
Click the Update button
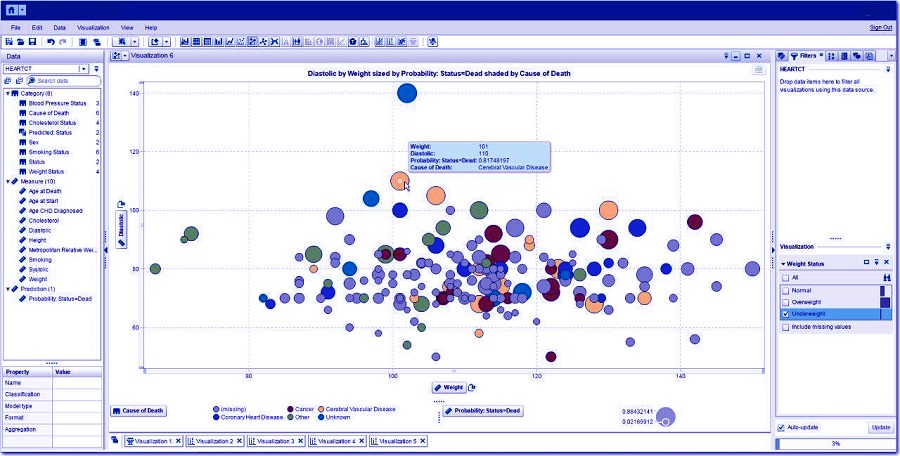[x=879, y=428]
